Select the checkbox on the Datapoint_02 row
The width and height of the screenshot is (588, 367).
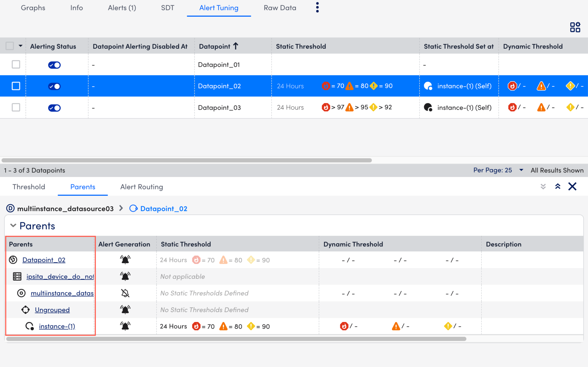point(16,86)
